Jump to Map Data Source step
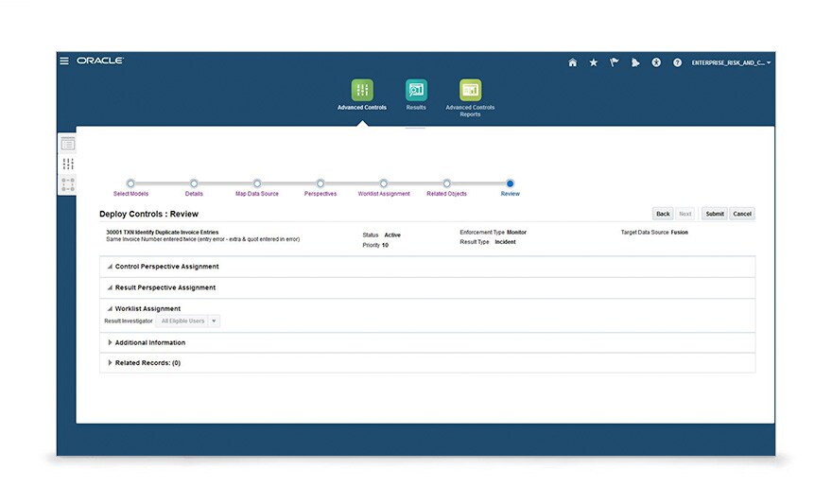This screenshot has width=832, height=504. 257,183
